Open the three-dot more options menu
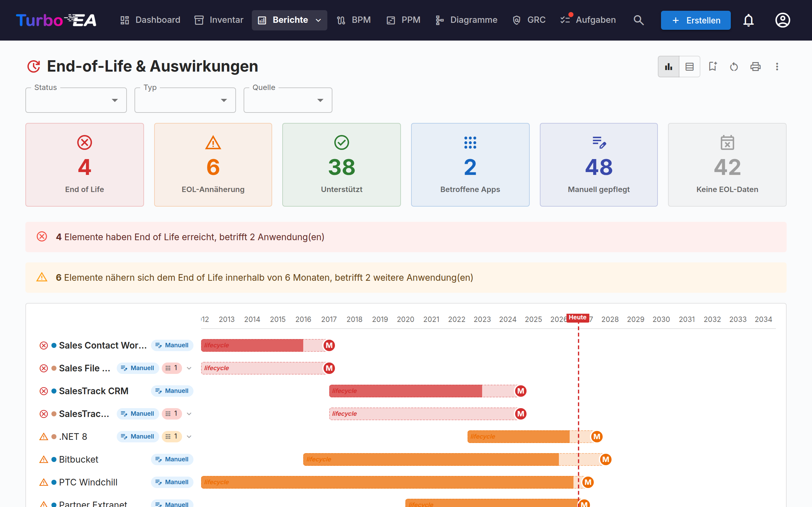 [x=777, y=67]
